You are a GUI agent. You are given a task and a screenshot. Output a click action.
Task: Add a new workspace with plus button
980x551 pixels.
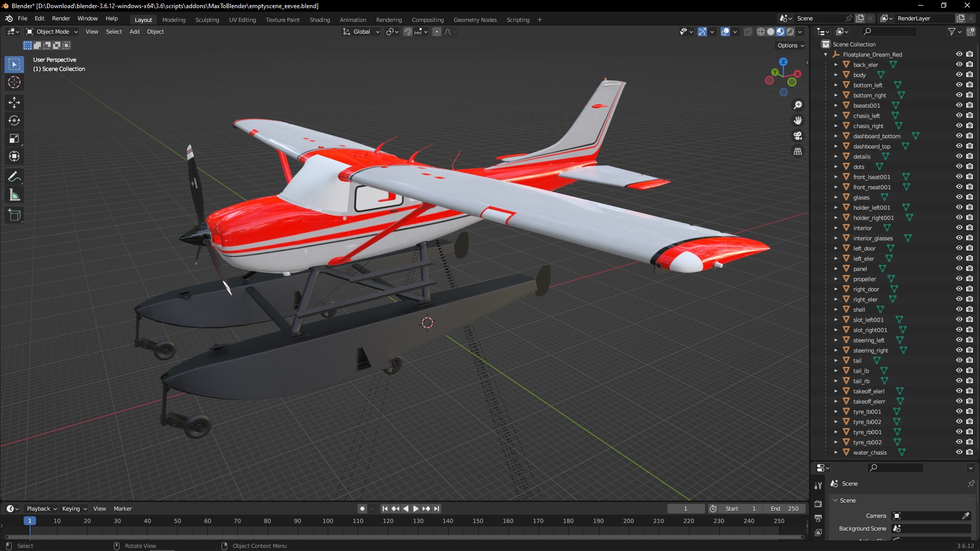[540, 20]
